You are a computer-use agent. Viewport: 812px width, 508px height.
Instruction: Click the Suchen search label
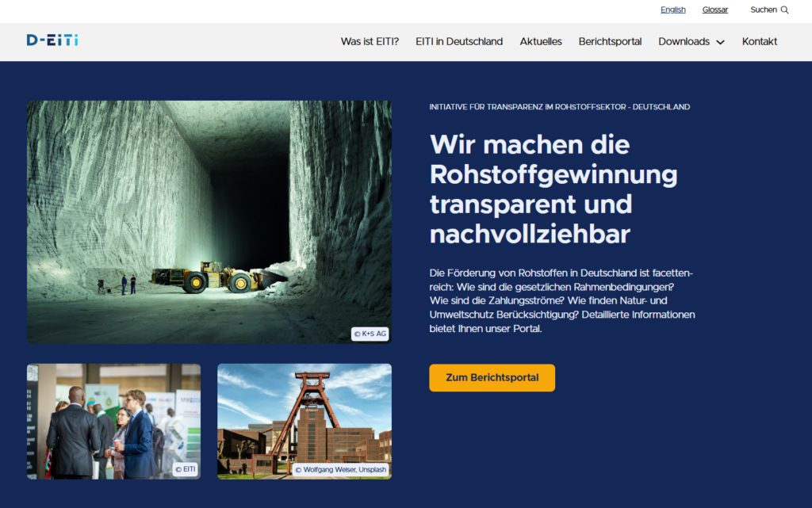pyautogui.click(x=764, y=10)
